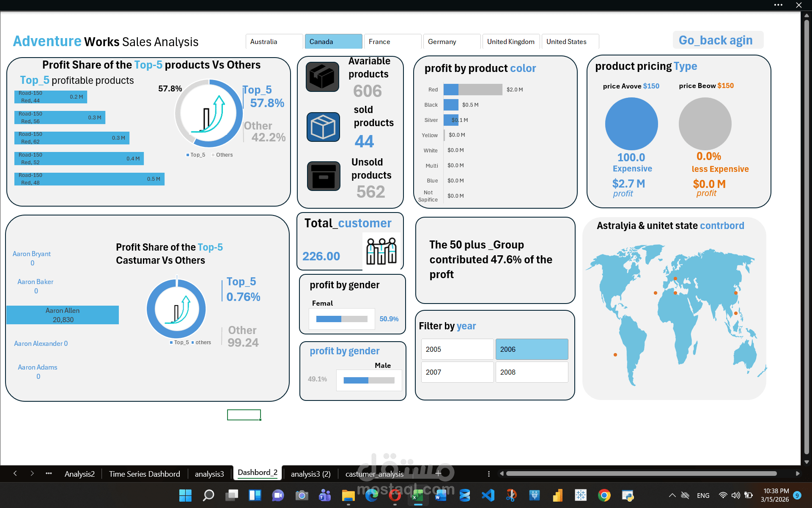Show hidden sheet tabs via ellipsis

pos(49,474)
